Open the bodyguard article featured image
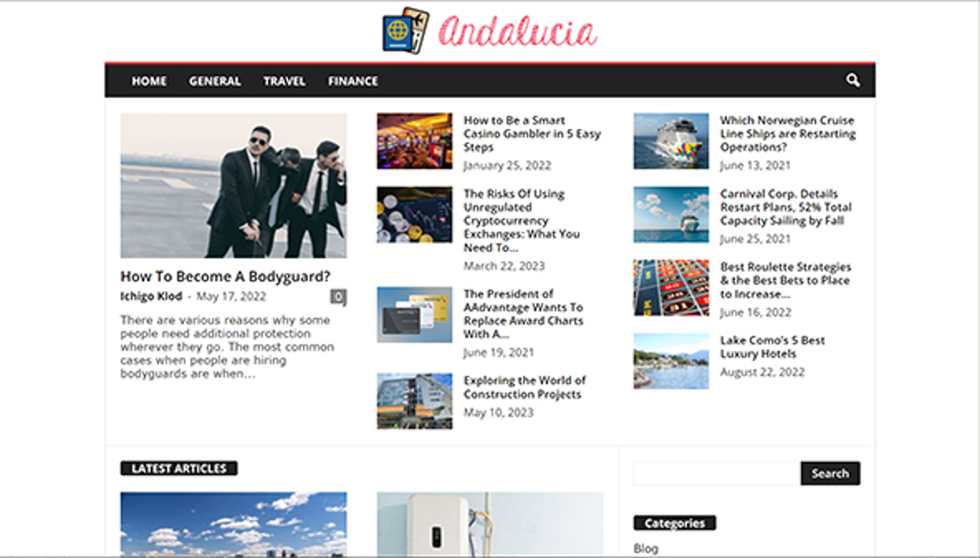 pyautogui.click(x=233, y=186)
